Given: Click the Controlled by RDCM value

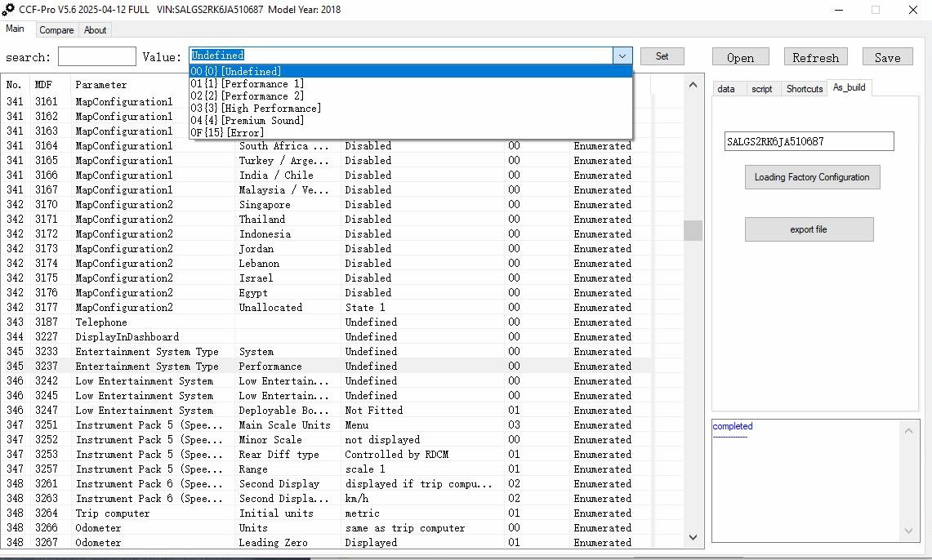Looking at the screenshot, I should pyautogui.click(x=396, y=455).
